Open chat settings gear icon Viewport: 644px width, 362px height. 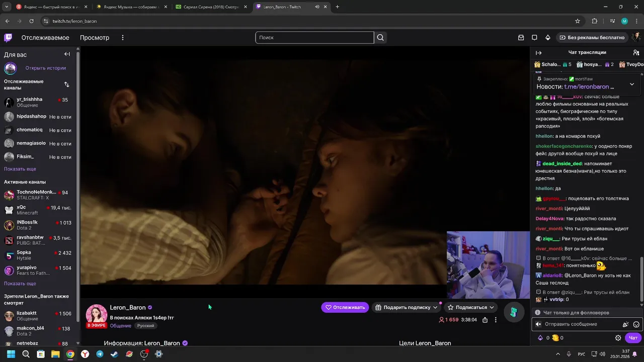click(x=618, y=338)
